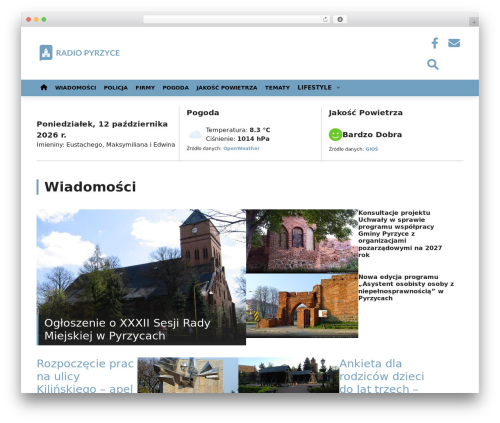Open the Wiadomości menu item
This screenshot has width=500, height=423.
pyautogui.click(x=76, y=88)
